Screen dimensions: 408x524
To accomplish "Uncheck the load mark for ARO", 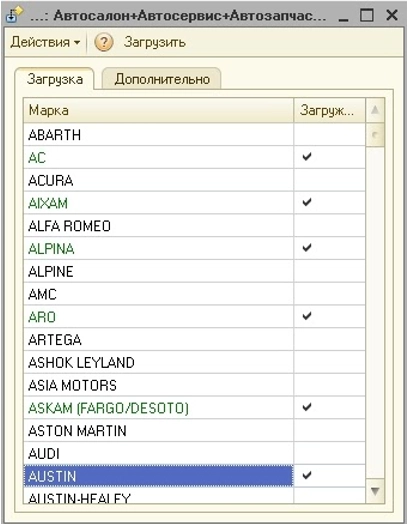I will coord(307,315).
